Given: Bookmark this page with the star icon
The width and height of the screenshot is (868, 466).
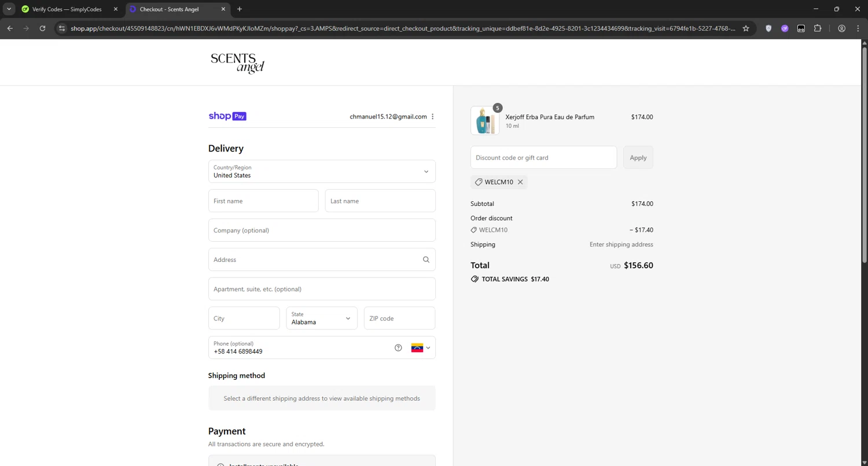Looking at the screenshot, I should pos(746,28).
